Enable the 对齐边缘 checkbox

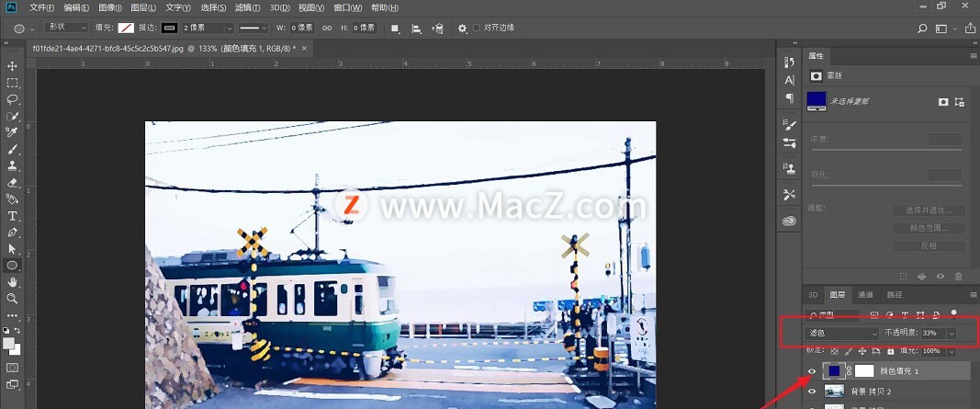click(477, 28)
